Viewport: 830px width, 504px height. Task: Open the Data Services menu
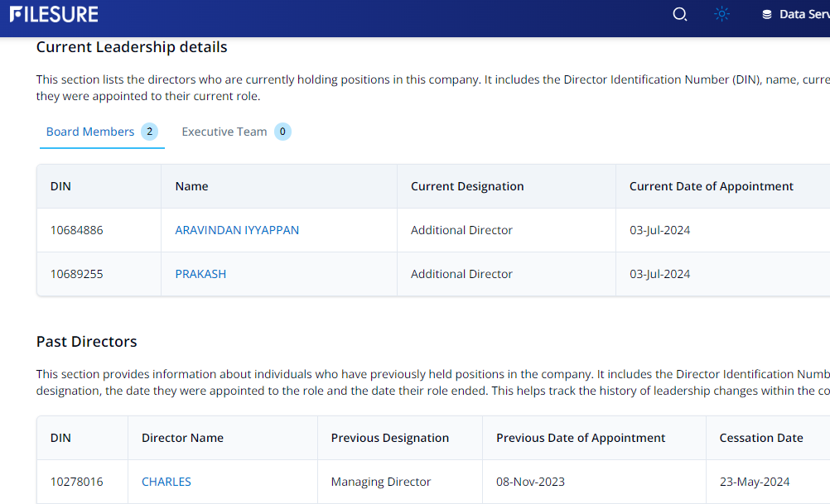pos(795,14)
